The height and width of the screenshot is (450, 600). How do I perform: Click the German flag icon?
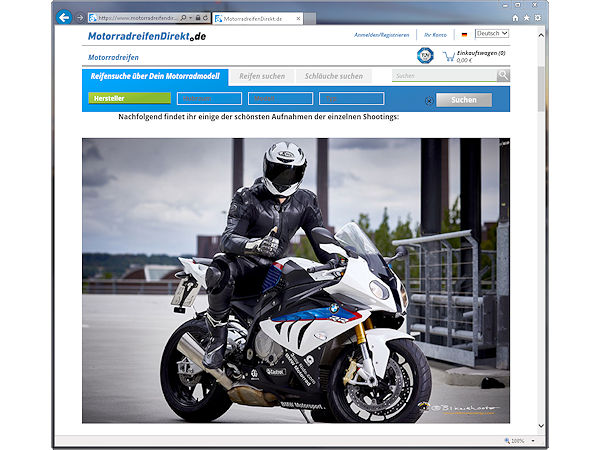coord(464,35)
